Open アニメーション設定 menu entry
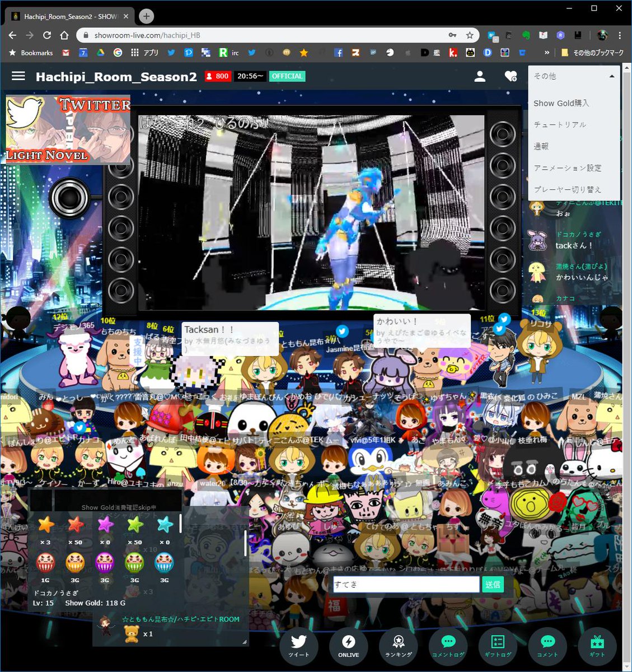The image size is (632, 672). point(568,168)
